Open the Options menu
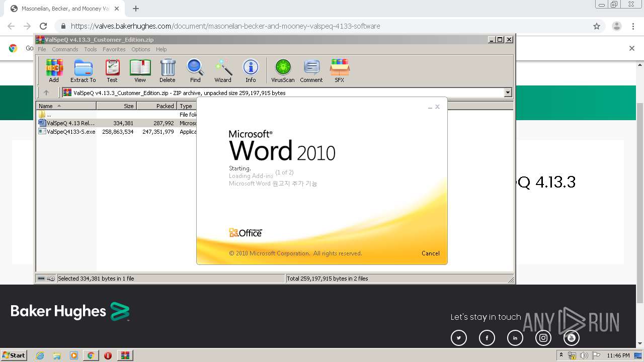Viewport: 644px width, 362px height. click(141, 49)
